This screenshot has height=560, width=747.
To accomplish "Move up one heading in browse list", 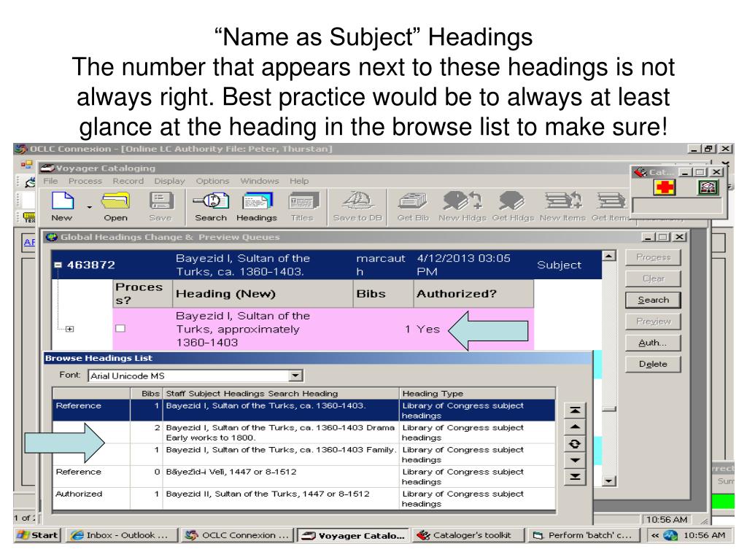I will [x=575, y=427].
